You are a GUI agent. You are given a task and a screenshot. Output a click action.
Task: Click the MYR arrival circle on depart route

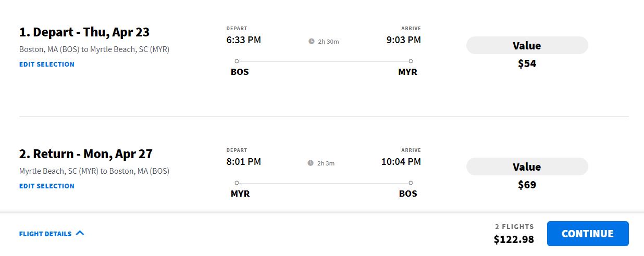[x=411, y=61]
